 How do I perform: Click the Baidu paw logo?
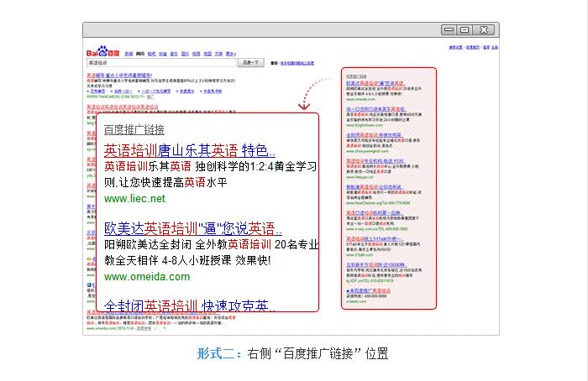tap(102, 51)
